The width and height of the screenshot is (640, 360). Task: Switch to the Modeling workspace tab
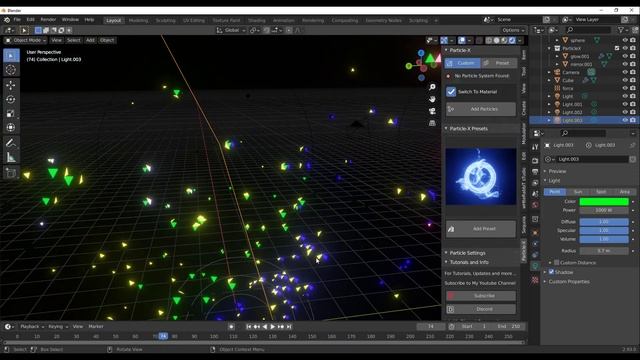tap(138, 20)
